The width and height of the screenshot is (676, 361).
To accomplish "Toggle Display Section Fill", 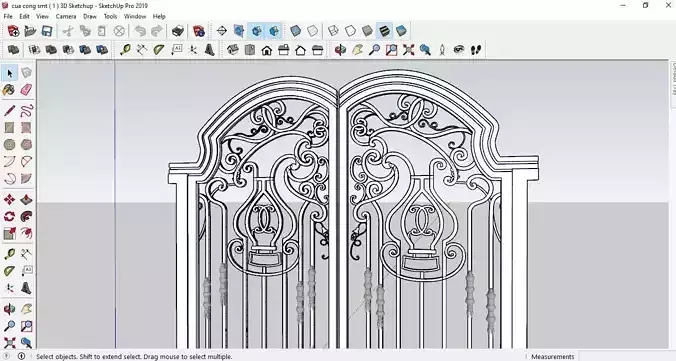I will (x=274, y=31).
